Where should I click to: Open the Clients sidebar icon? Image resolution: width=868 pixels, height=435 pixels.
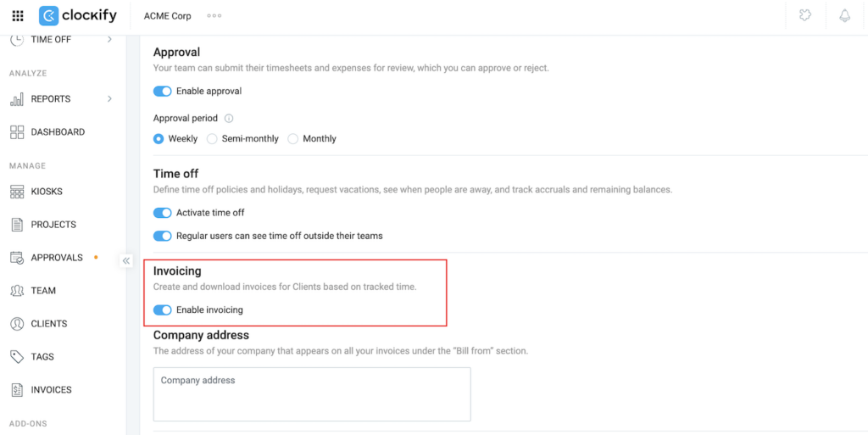[17, 324]
